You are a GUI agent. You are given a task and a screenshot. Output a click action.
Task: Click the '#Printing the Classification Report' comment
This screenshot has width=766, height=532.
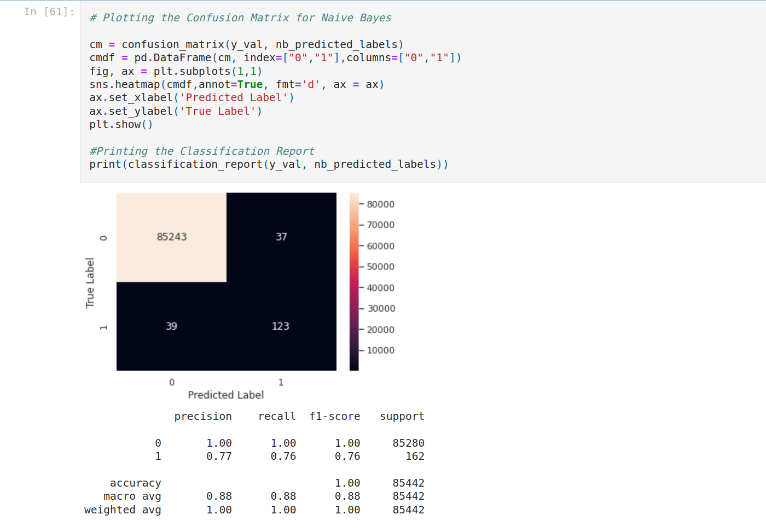[202, 151]
